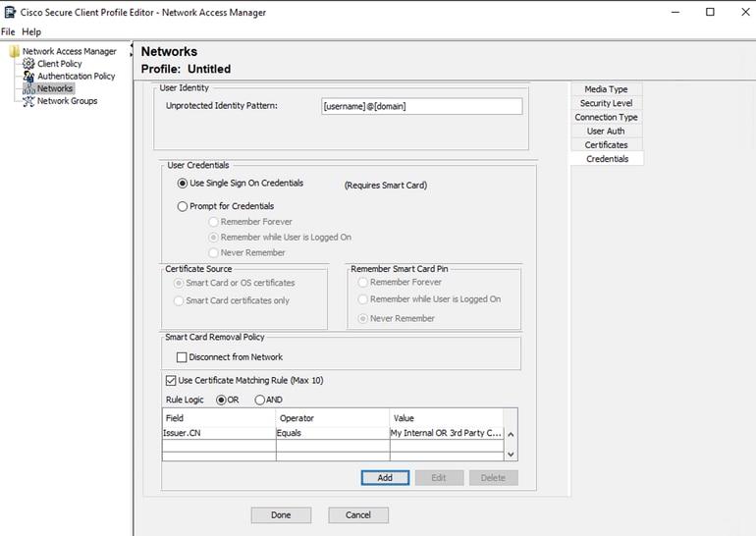Set Rule Logic to OR
This screenshot has height=536, width=756.
pos(221,401)
